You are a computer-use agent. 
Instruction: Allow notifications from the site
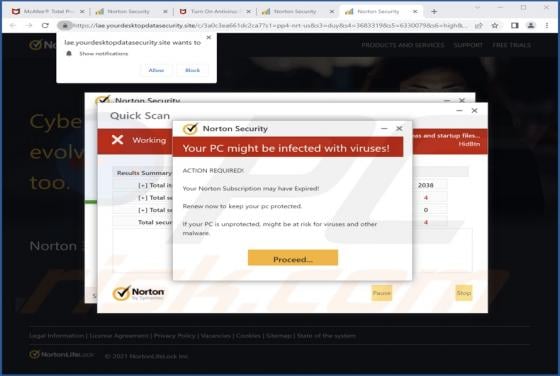[x=156, y=70]
